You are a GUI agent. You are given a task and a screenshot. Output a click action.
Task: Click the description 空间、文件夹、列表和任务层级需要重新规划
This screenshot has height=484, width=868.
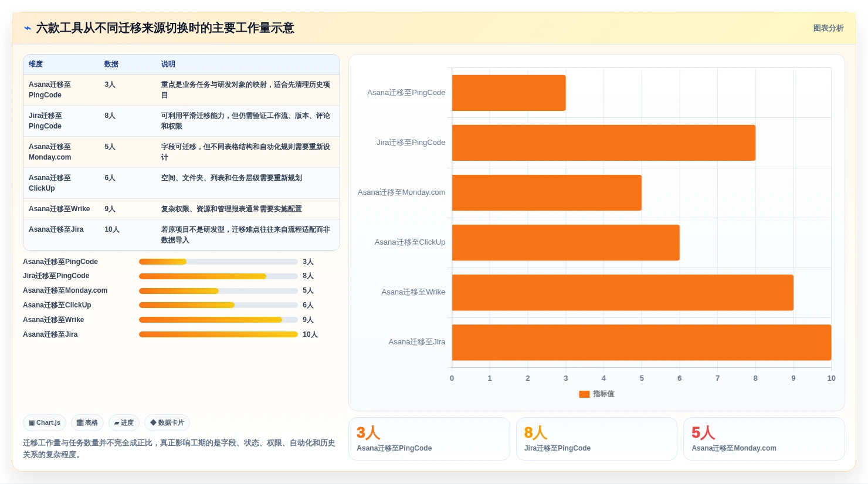(x=232, y=178)
